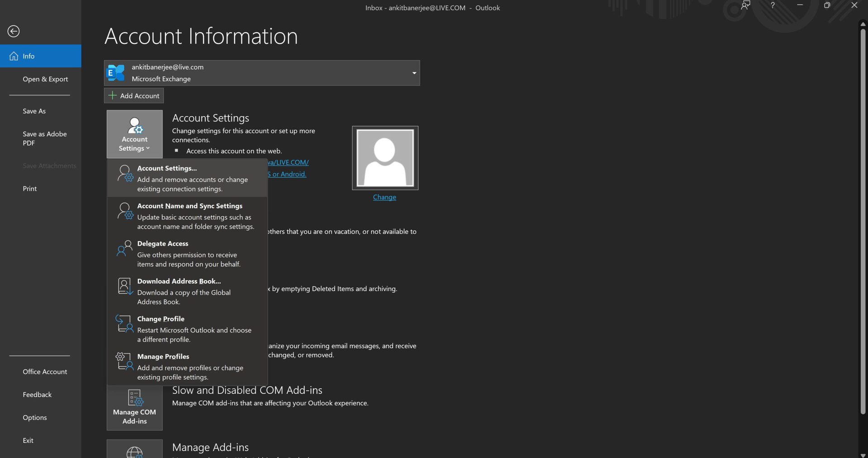Open Options in the sidebar
Image resolution: width=868 pixels, height=458 pixels.
(x=35, y=417)
